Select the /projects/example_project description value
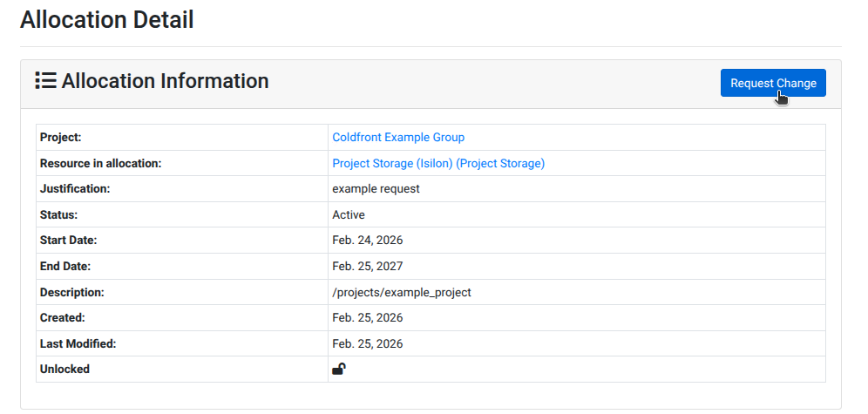The height and width of the screenshot is (414, 868). coord(401,292)
